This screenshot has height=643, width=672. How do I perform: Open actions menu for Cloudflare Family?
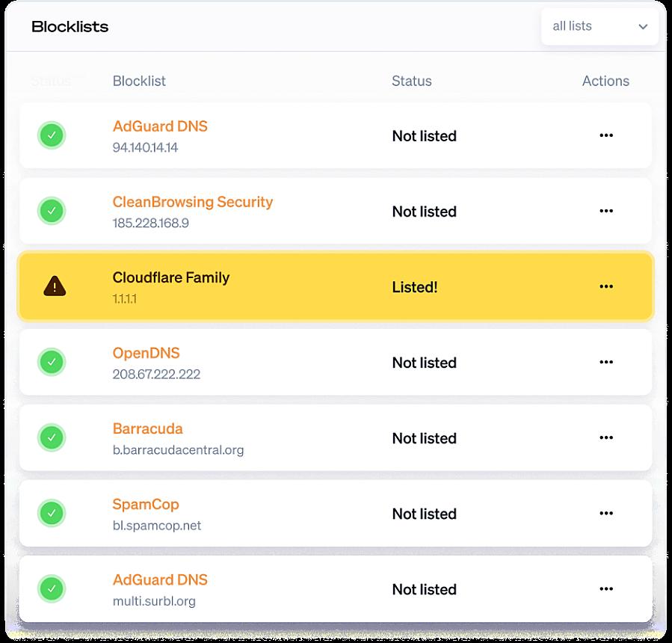tap(606, 286)
